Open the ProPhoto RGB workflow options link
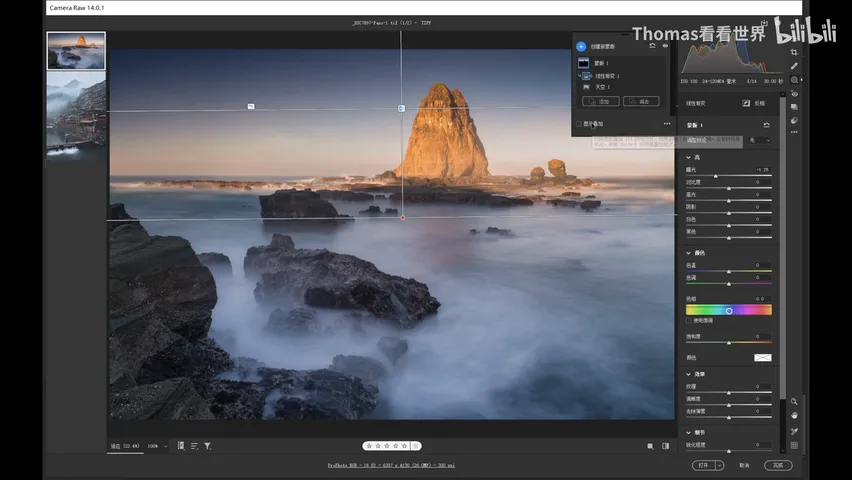Image resolution: width=852 pixels, height=480 pixels. click(391, 465)
